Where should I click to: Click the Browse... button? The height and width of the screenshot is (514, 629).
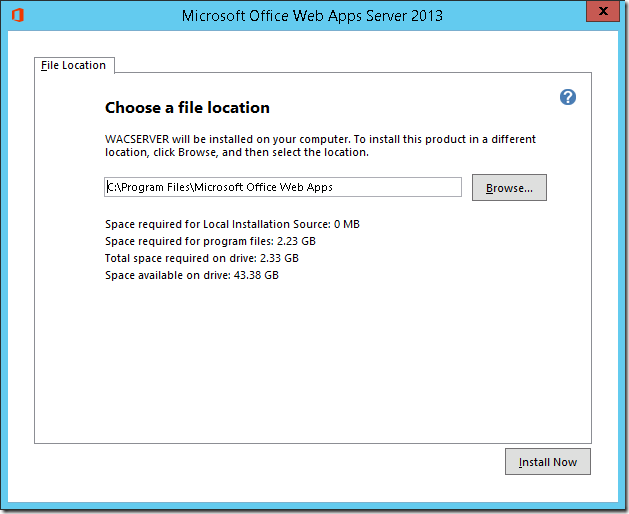tap(509, 187)
